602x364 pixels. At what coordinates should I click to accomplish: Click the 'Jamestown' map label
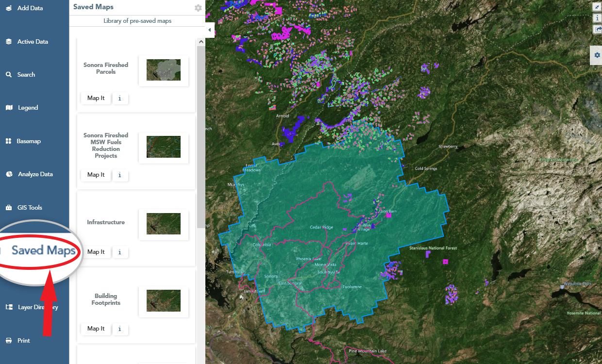pos(254,291)
